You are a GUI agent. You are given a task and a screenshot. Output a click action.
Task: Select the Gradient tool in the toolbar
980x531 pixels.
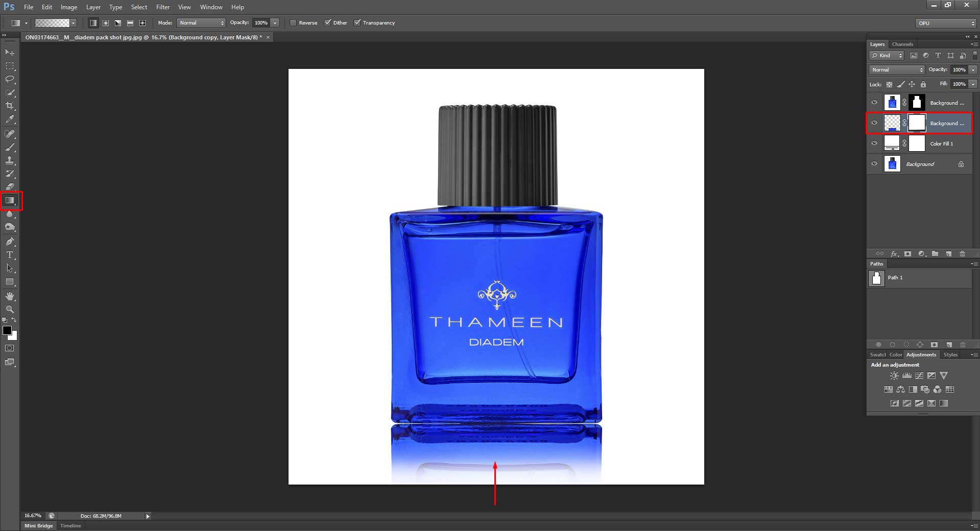tap(9, 200)
